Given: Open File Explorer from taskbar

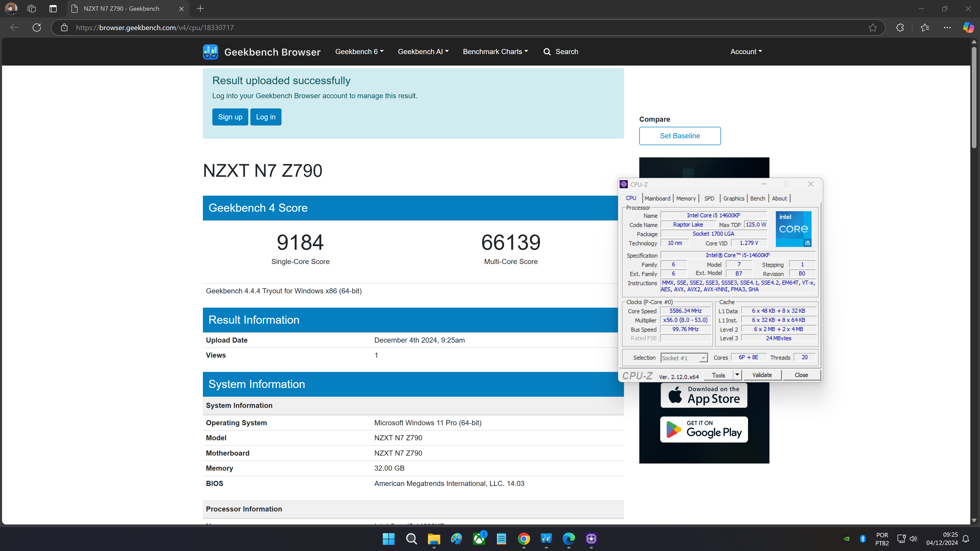Looking at the screenshot, I should [434, 539].
